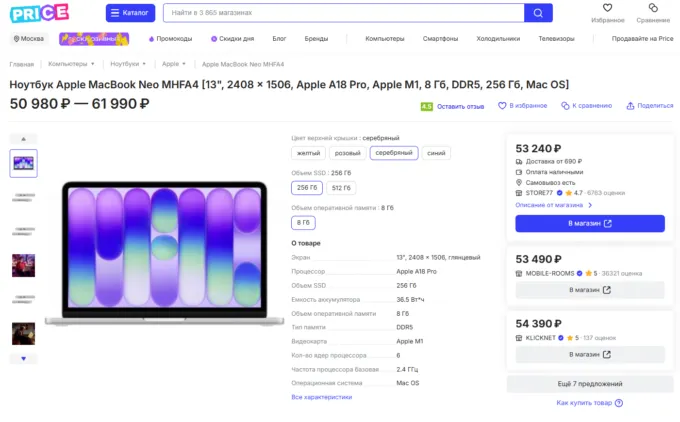Open Телевизоры category
The height and width of the screenshot is (422, 680).
click(556, 39)
